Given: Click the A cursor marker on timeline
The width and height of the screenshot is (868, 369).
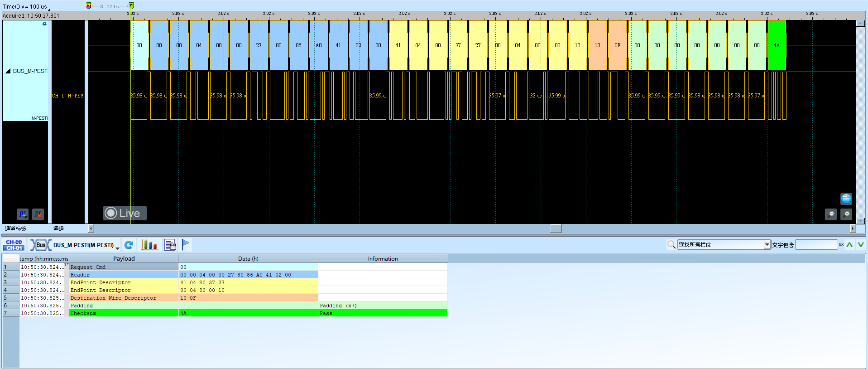Looking at the screenshot, I should [88, 5].
